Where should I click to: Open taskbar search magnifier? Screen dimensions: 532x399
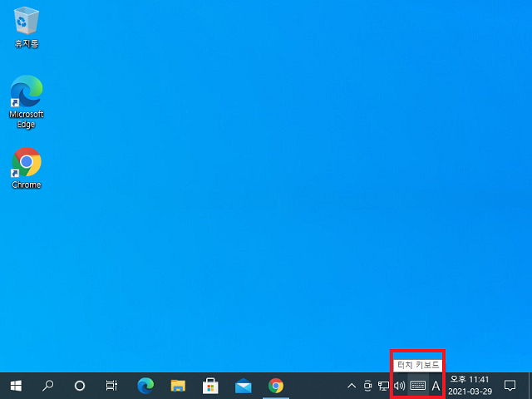(x=47, y=386)
